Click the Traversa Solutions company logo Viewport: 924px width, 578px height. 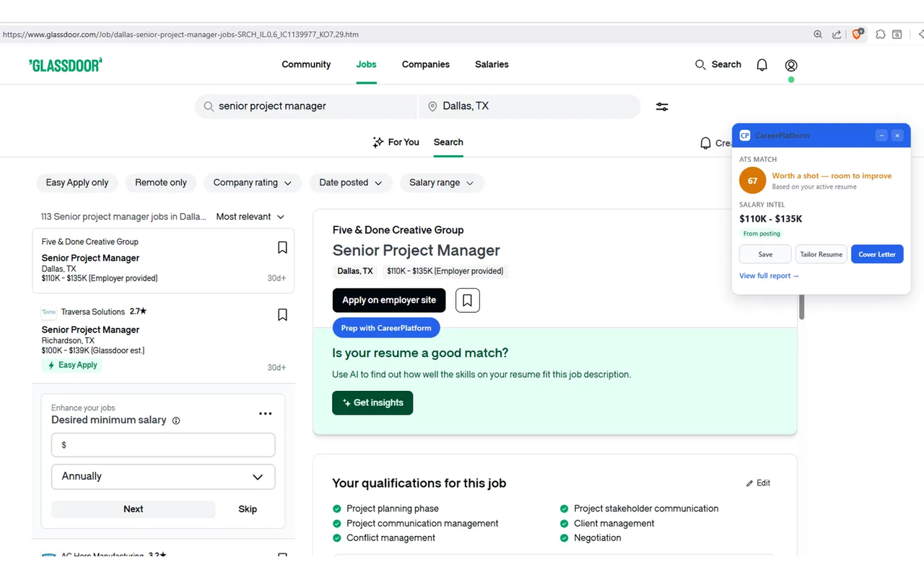(49, 312)
